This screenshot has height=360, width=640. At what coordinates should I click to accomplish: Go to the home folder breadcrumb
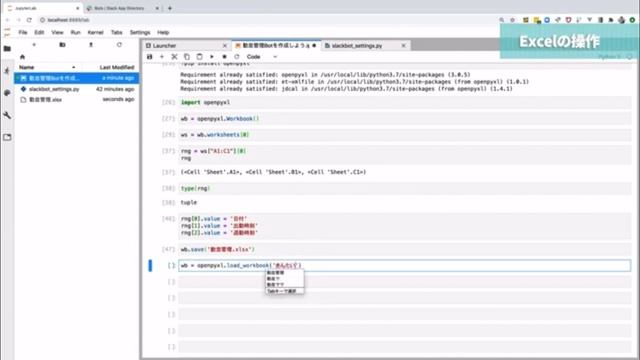(x=22, y=57)
